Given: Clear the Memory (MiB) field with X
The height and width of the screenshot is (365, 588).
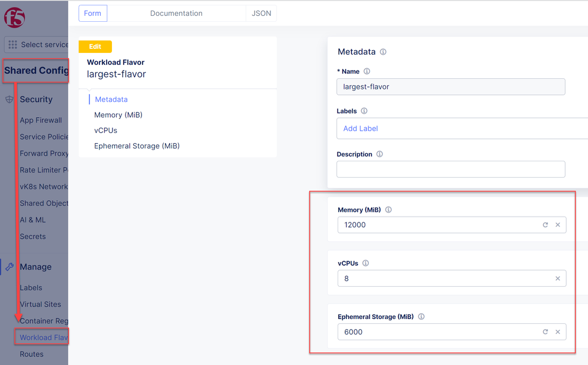Looking at the screenshot, I should (557, 225).
